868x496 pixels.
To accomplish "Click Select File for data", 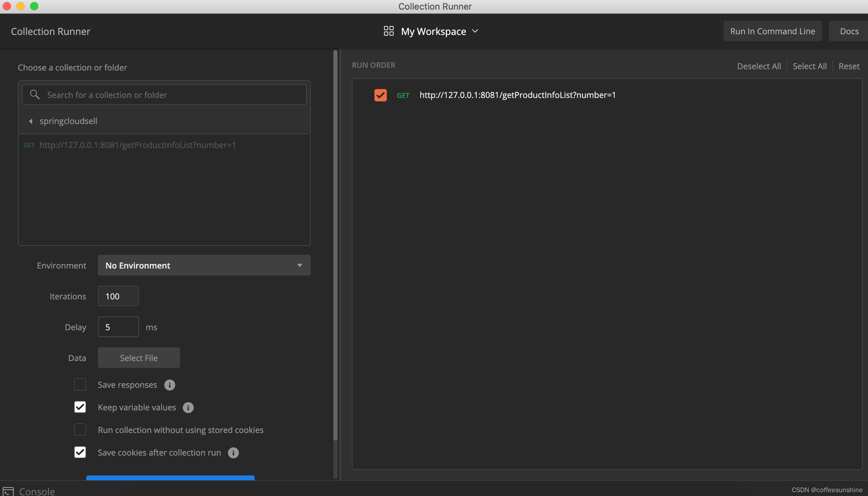I will coord(139,358).
